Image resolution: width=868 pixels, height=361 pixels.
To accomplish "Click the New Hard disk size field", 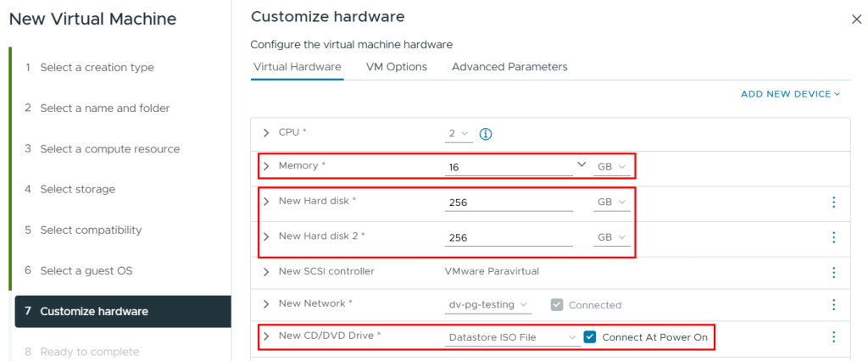I will coord(509,203).
